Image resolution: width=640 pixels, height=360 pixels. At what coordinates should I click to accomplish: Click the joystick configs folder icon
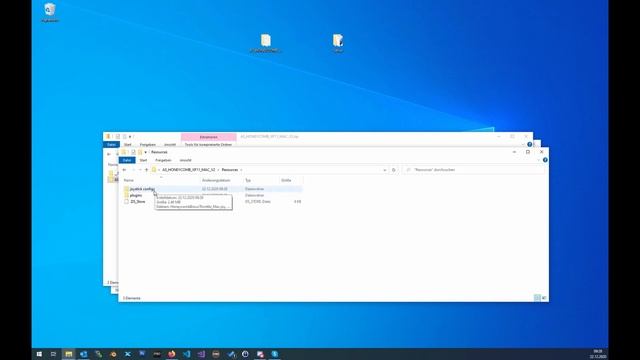click(x=126, y=189)
